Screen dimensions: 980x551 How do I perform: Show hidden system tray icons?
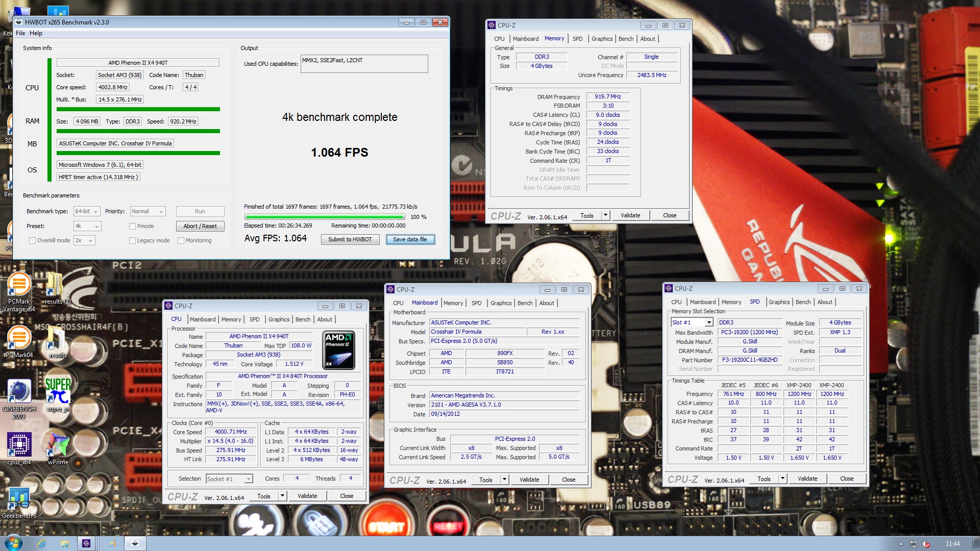(901, 544)
